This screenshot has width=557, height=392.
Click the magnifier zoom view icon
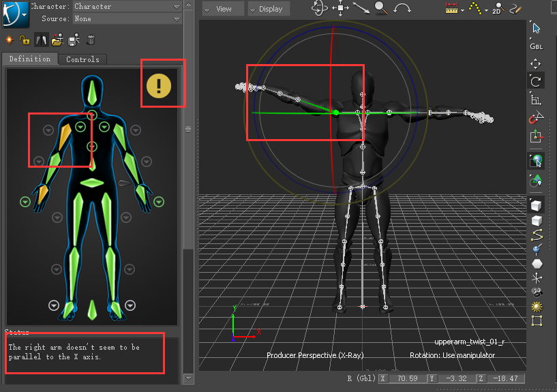pyautogui.click(x=380, y=9)
